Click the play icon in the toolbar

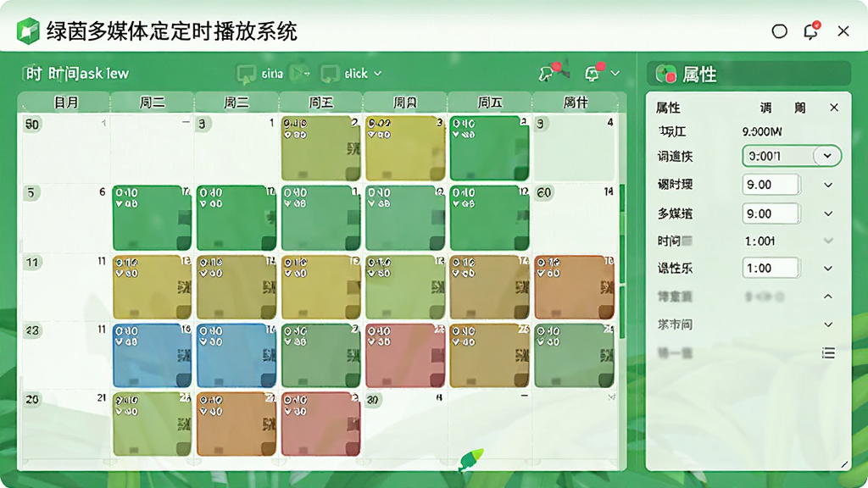coord(298,73)
